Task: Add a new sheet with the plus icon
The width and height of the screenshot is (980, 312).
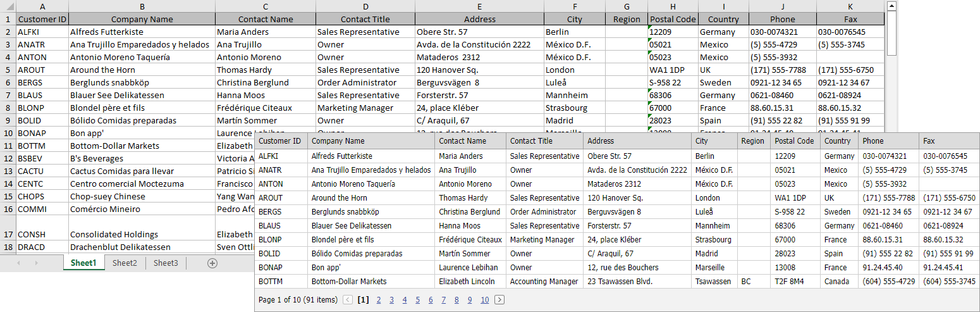Action: [212, 263]
